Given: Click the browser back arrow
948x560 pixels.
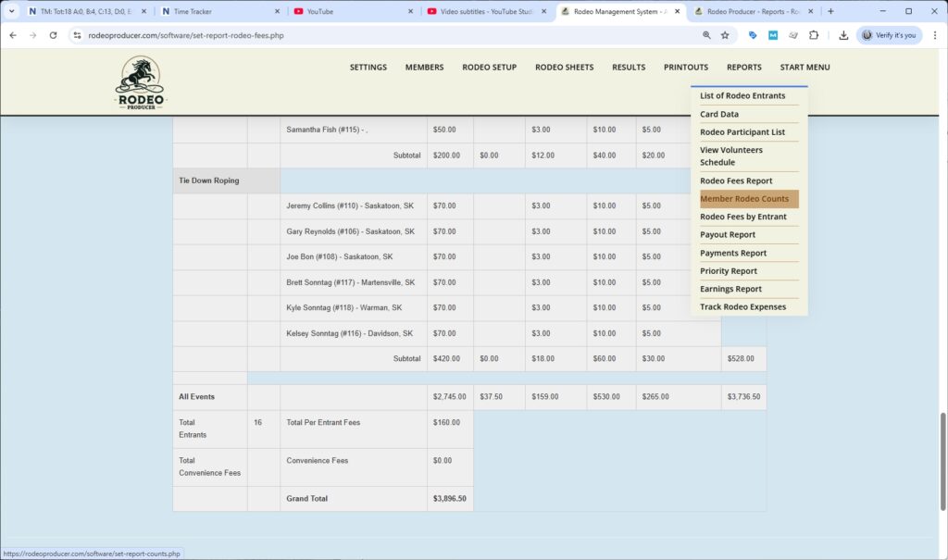Looking at the screenshot, I should pyautogui.click(x=12, y=34).
